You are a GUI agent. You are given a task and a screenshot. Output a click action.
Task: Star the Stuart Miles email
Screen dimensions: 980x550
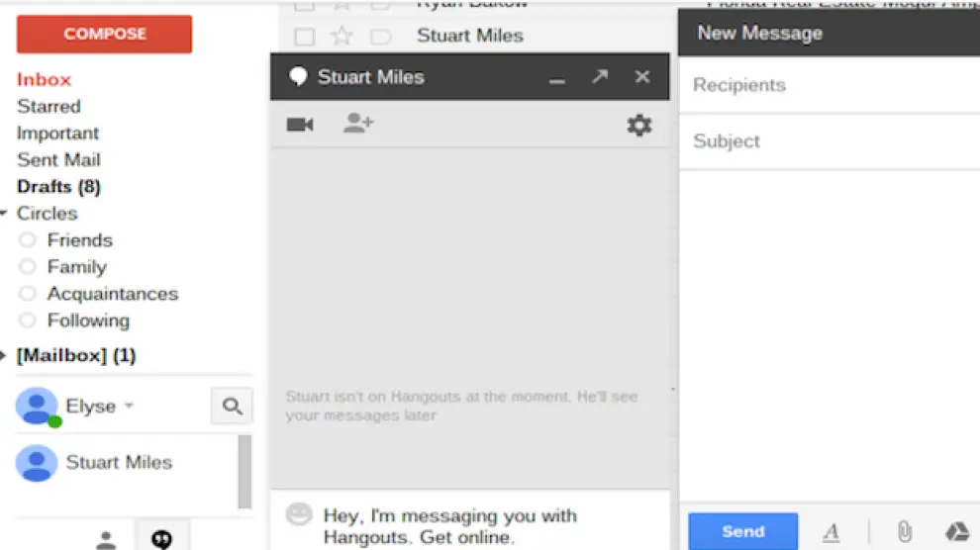click(x=342, y=37)
